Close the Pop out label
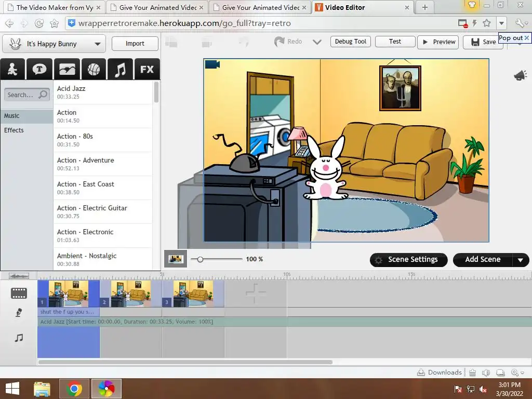Viewport: 532px width, 399px height. pos(527,37)
